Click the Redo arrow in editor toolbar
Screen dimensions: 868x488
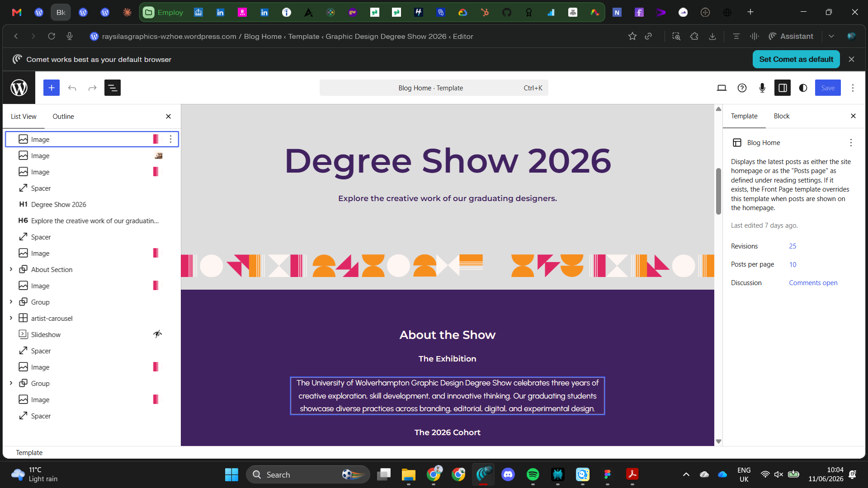tap(92, 88)
